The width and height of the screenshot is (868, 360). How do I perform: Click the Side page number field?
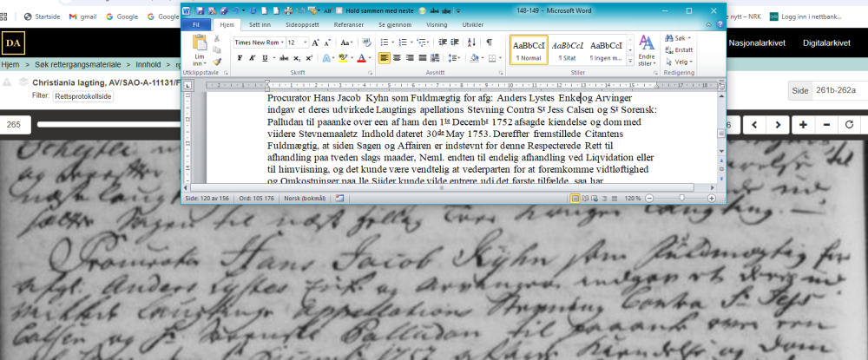point(837,91)
